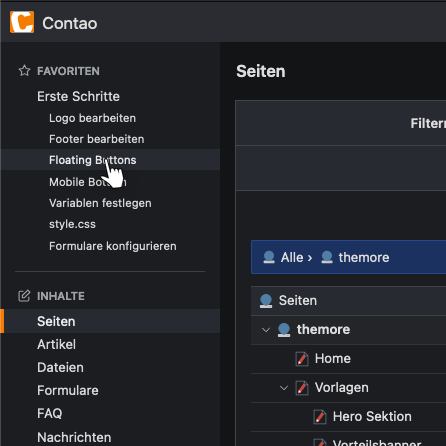
Task: Click the Seiten tree header icon
Action: [x=266, y=301]
